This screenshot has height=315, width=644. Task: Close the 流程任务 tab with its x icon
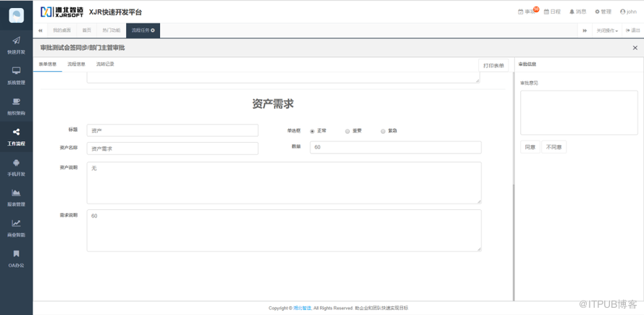point(153,30)
